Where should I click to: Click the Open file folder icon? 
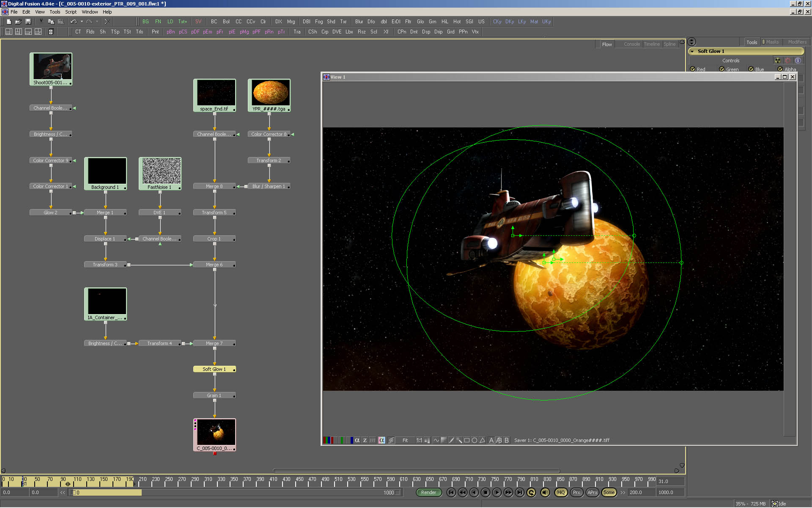point(18,22)
